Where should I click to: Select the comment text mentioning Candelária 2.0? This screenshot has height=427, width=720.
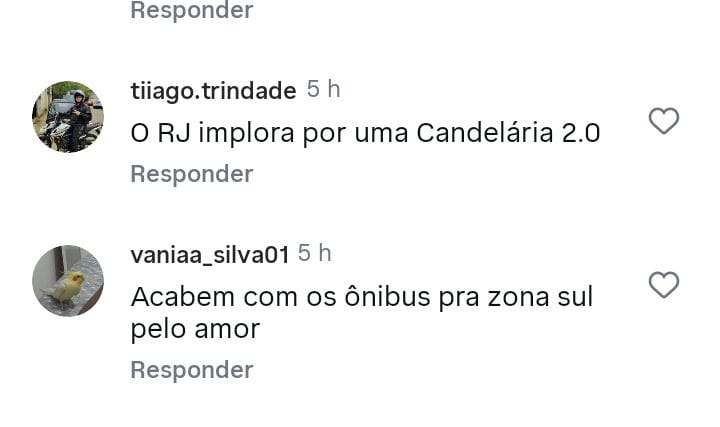[x=365, y=133]
